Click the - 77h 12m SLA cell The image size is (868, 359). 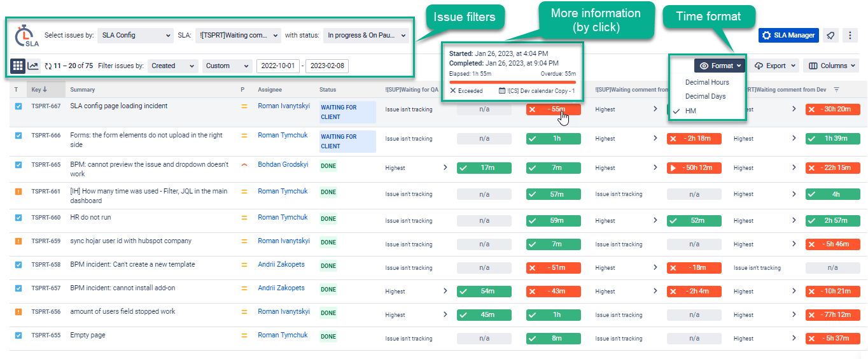(x=832, y=315)
